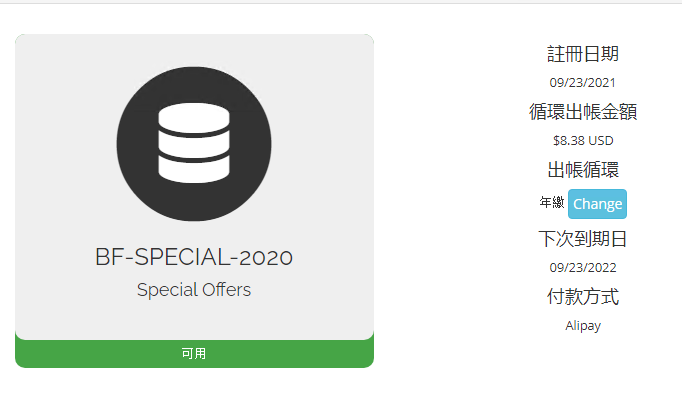Select the BF-SPECIAL-2020 product title
The height and width of the screenshot is (403, 682).
tap(194, 257)
